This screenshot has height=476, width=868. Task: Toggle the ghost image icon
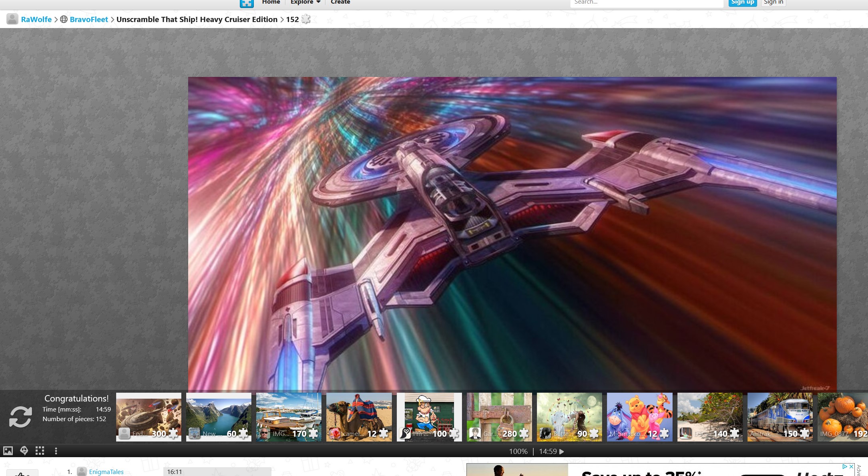tap(24, 451)
